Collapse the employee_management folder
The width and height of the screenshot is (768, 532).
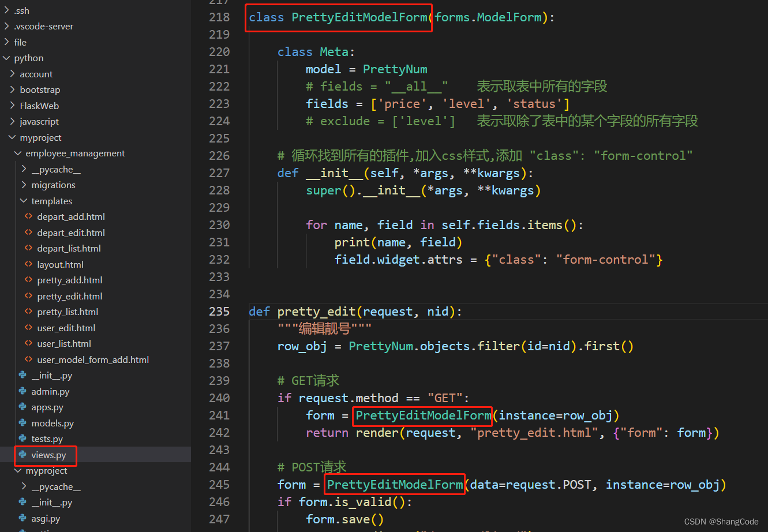coord(18,153)
